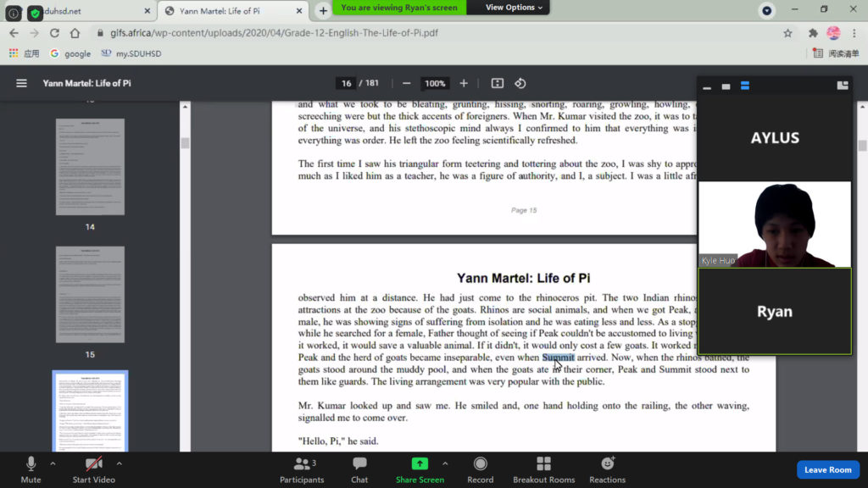This screenshot has height=488, width=868.
Task: Open Breakout Rooms
Action: pyautogui.click(x=543, y=470)
